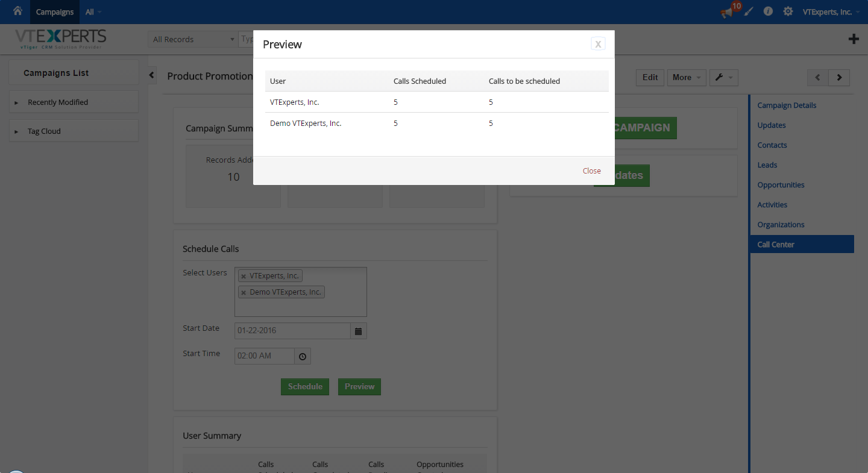Open the All Records search dropdown

point(193,39)
